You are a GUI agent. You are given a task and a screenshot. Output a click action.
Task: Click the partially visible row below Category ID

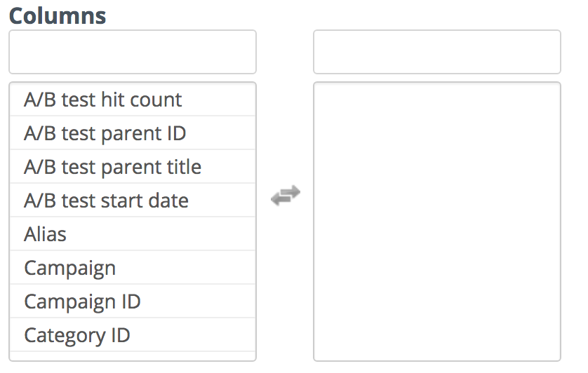tap(133, 355)
